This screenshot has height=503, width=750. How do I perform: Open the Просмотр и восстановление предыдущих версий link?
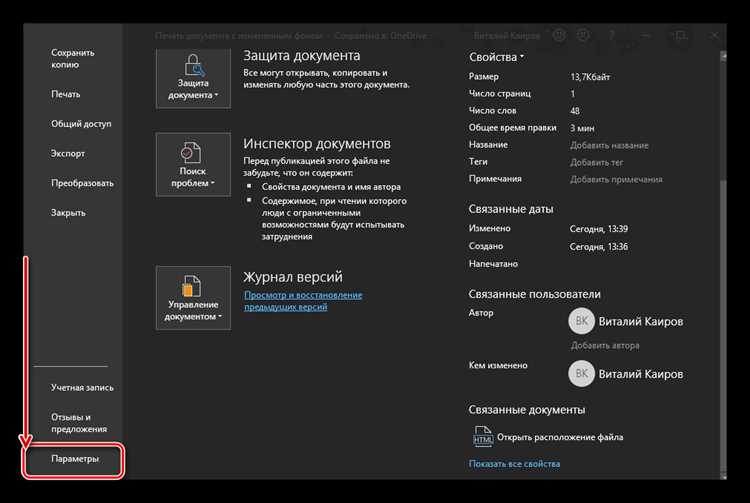click(303, 301)
